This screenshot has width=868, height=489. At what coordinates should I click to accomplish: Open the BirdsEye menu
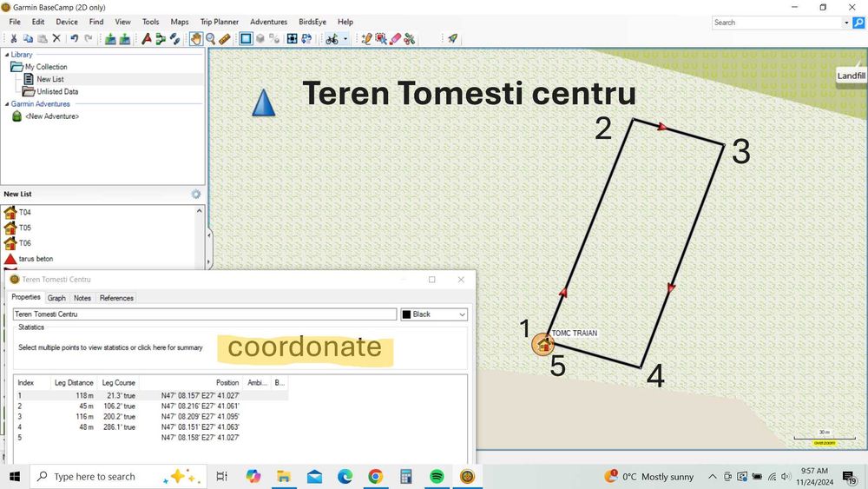(312, 23)
